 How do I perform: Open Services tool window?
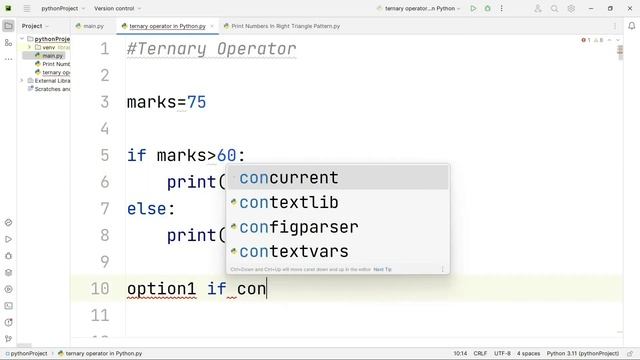pos(8,289)
